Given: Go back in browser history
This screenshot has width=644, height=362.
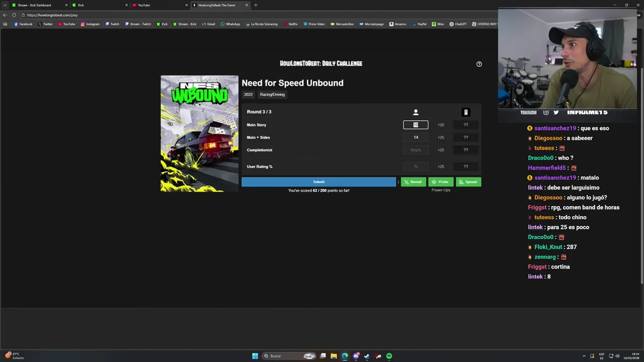Looking at the screenshot, I should coord(5,15).
